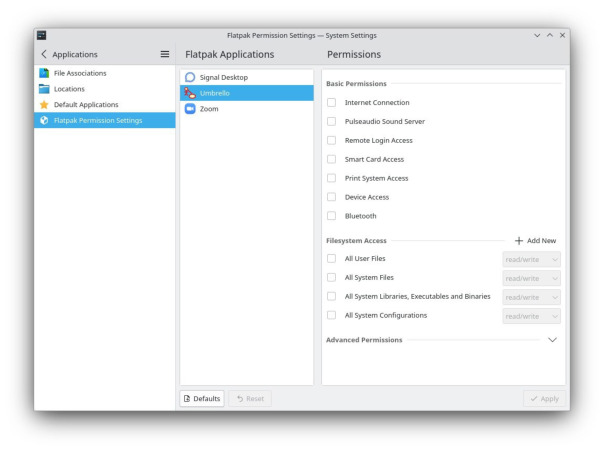Viewport: 604px width, 451px height.
Task: Expand Advanced Permissions section chevron
Action: click(x=552, y=340)
